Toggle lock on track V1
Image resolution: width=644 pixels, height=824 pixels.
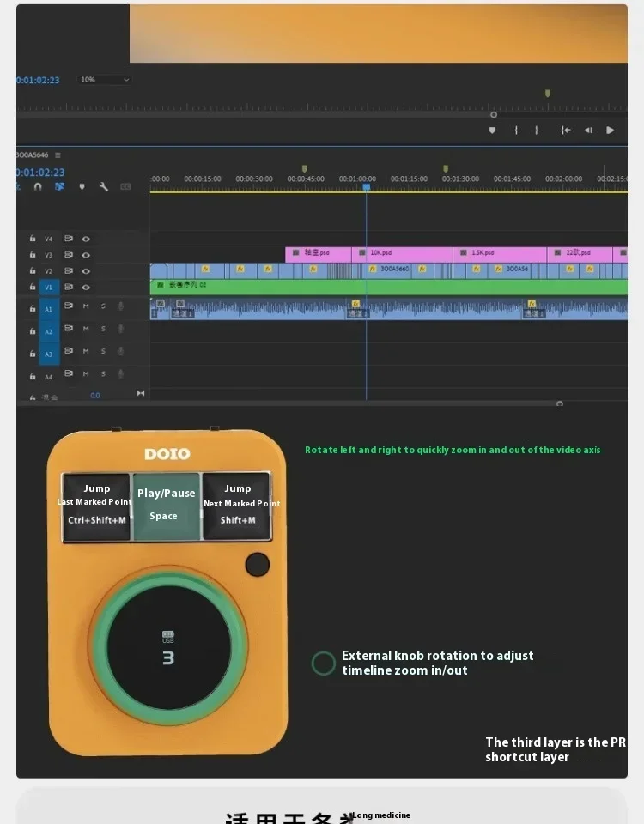tap(33, 287)
